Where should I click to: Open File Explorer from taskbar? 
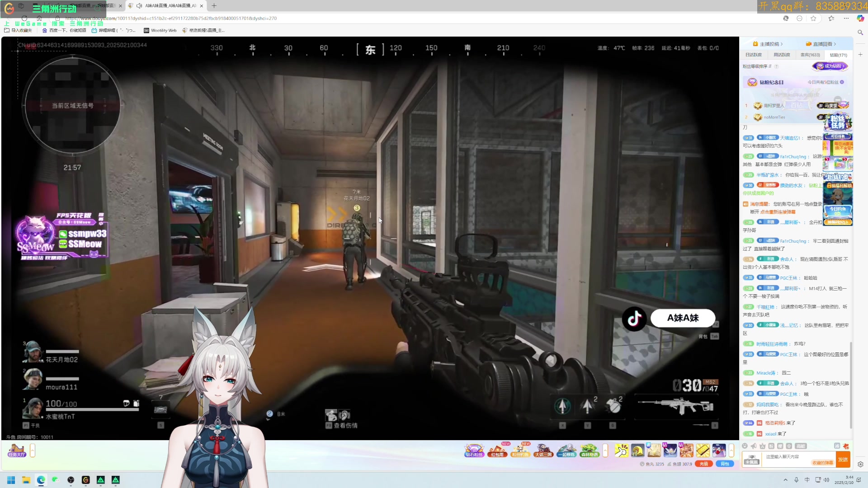pyautogui.click(x=26, y=480)
